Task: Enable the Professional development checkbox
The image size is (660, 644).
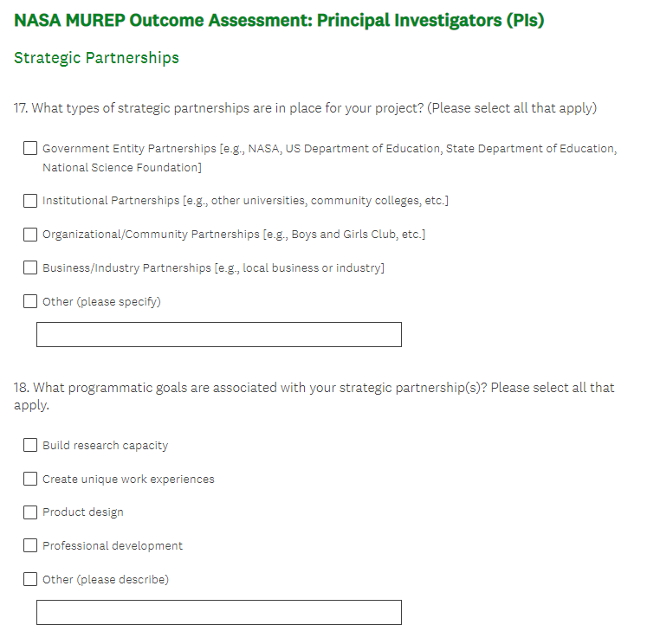Action: pos(30,546)
